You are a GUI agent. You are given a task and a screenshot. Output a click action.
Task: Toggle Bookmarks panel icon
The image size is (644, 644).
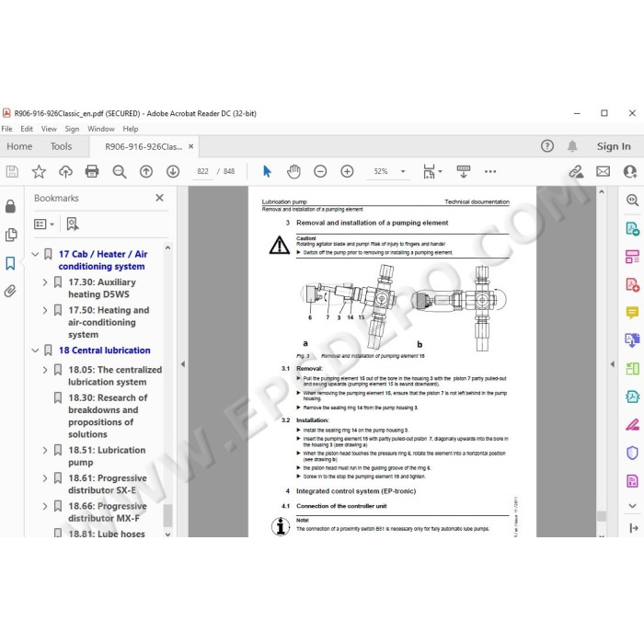point(10,263)
